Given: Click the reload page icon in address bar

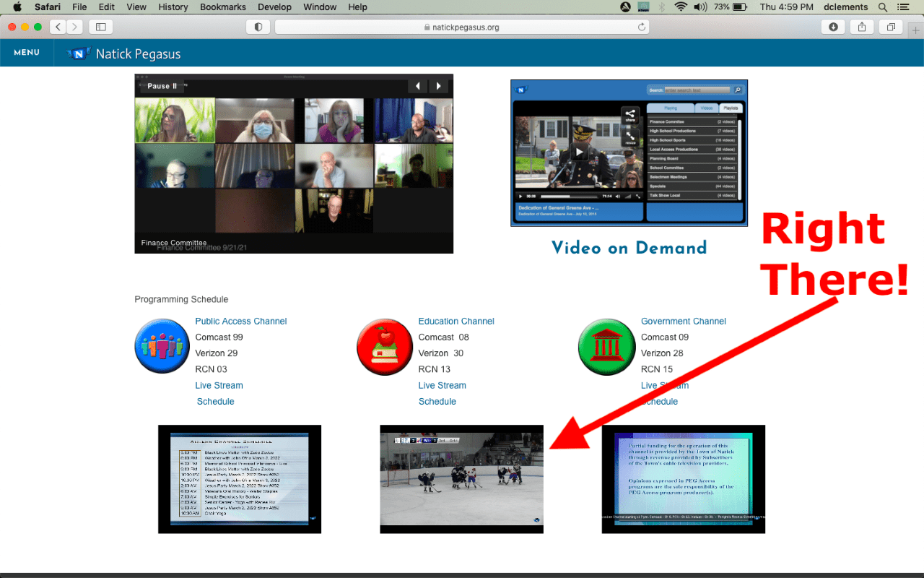Looking at the screenshot, I should point(641,27).
